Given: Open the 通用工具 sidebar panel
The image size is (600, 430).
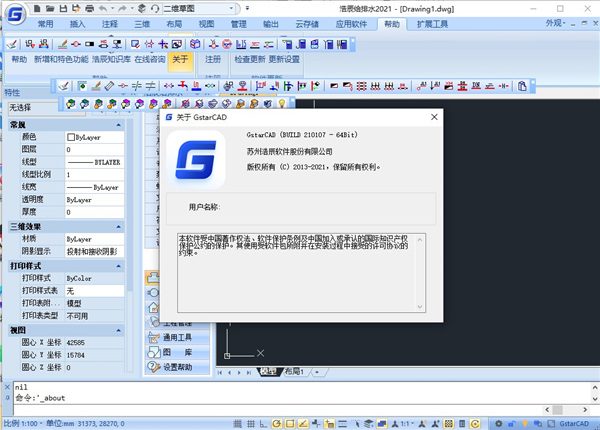Looking at the screenshot, I should (x=176, y=337).
